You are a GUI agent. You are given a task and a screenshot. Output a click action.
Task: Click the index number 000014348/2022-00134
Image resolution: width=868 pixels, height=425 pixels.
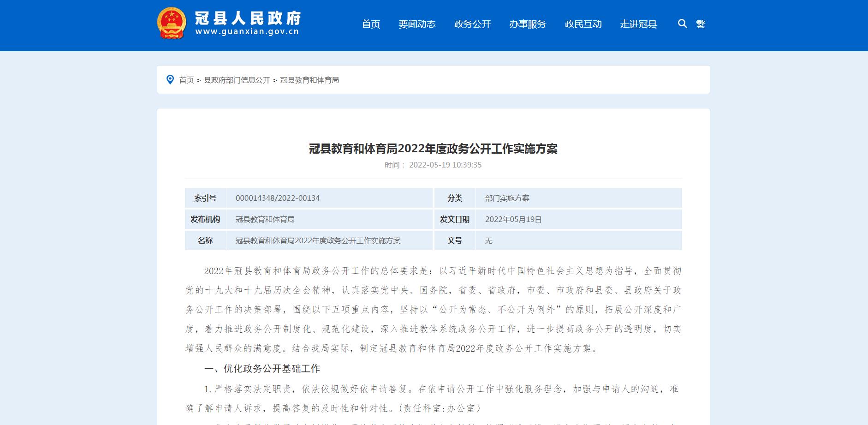pos(278,198)
